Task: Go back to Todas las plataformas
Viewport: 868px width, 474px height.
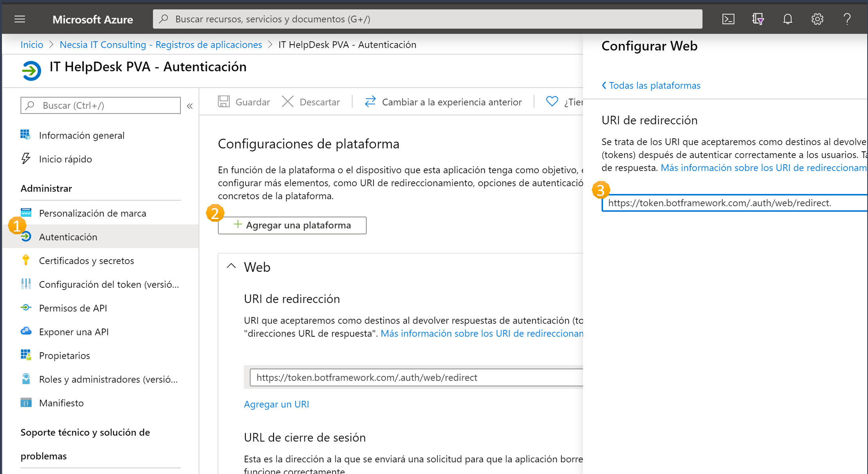Action: pos(651,85)
